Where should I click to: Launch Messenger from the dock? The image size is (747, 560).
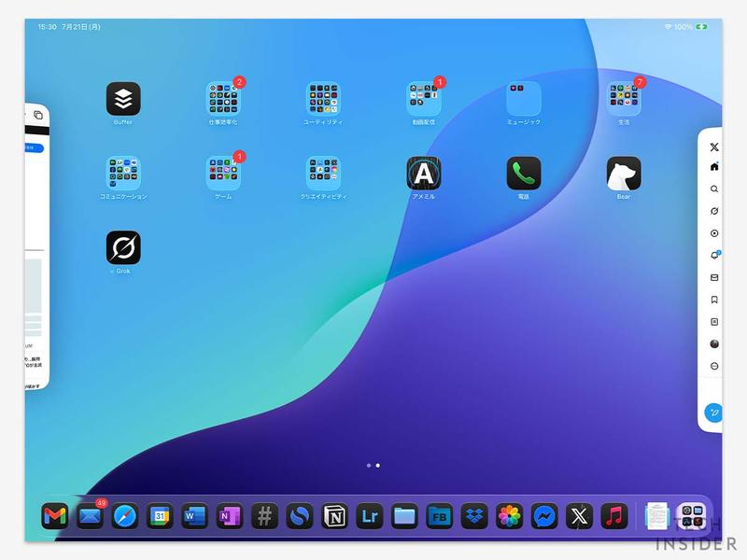coord(544,515)
